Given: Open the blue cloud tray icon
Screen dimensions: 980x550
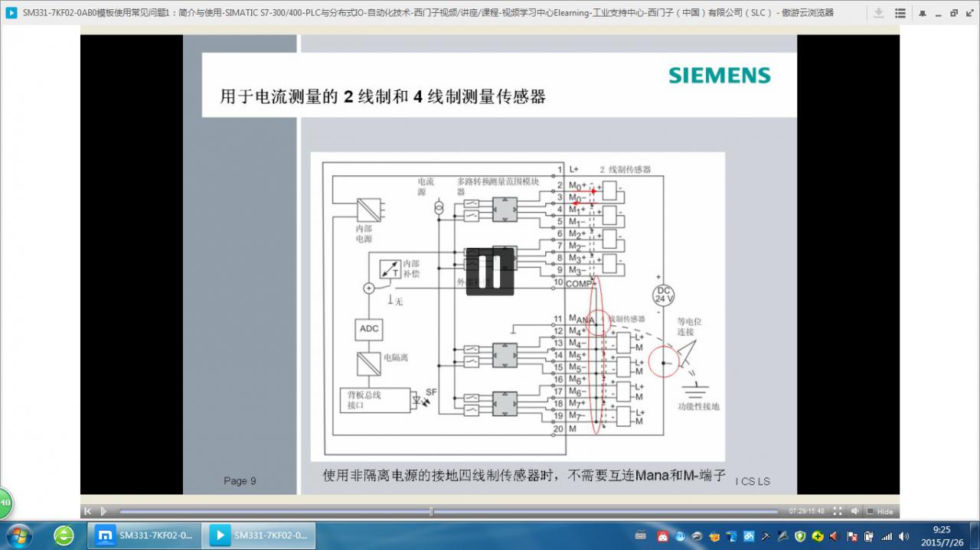Looking at the screenshot, I should coord(749,536).
